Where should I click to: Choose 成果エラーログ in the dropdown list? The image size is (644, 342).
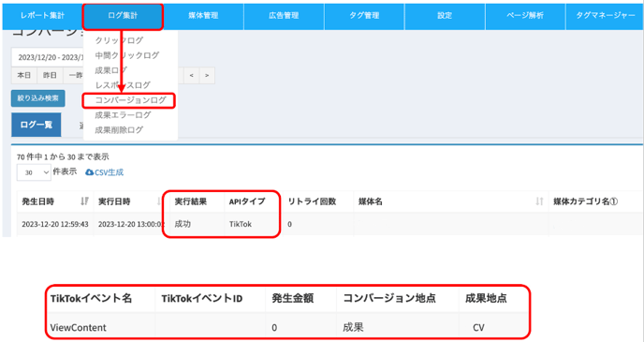123,115
